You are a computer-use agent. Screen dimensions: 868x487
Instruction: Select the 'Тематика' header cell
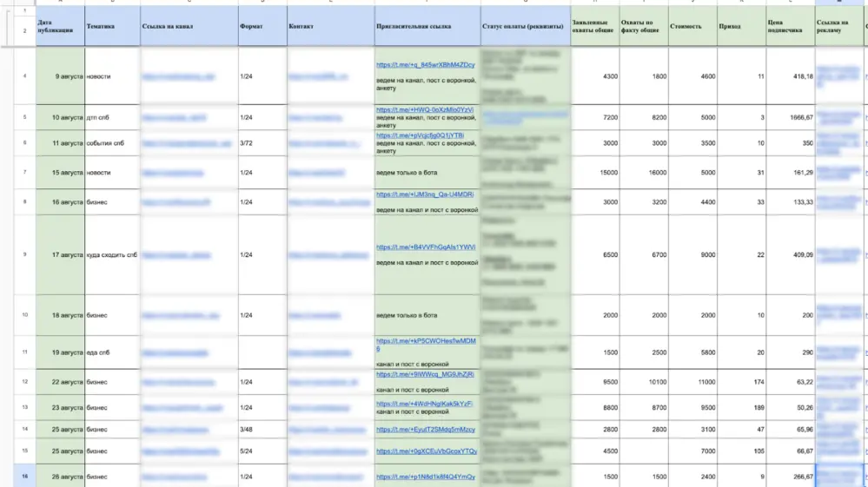[x=112, y=26]
